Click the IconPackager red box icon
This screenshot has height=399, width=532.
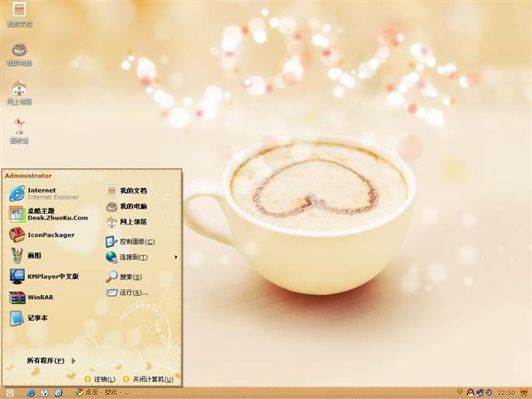pyautogui.click(x=17, y=234)
